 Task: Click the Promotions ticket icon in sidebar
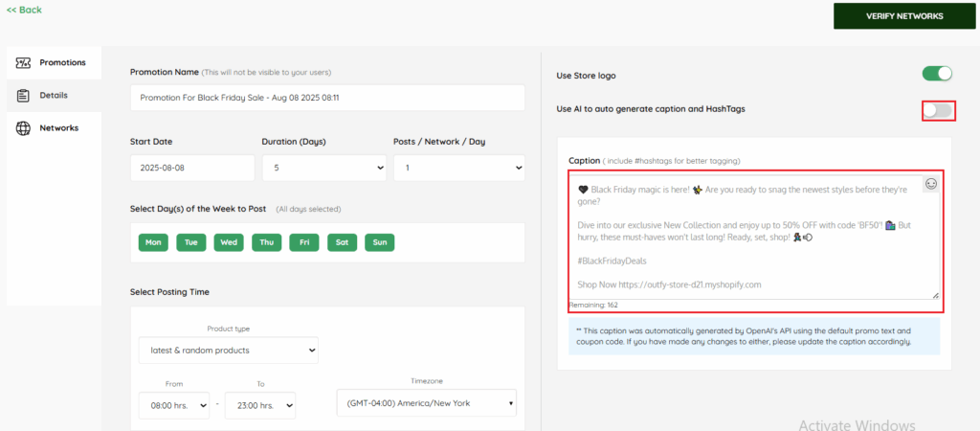coord(23,63)
